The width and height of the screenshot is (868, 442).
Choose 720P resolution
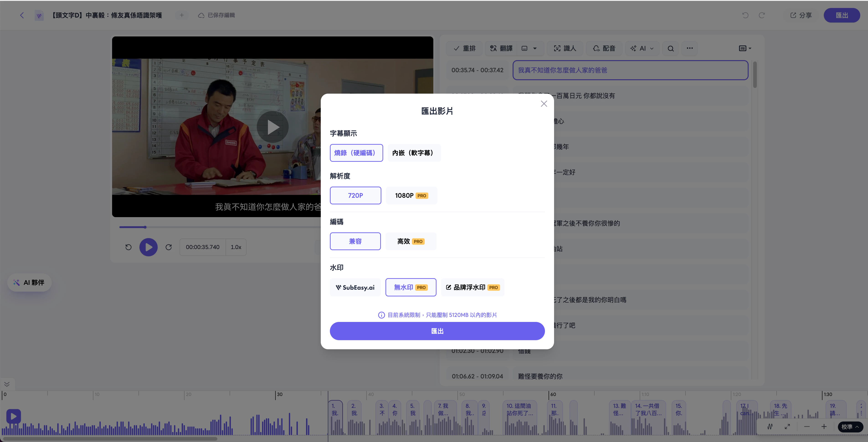pos(355,195)
